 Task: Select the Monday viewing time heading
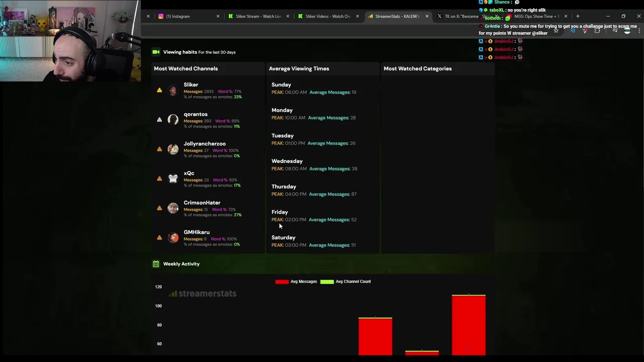coord(282,110)
